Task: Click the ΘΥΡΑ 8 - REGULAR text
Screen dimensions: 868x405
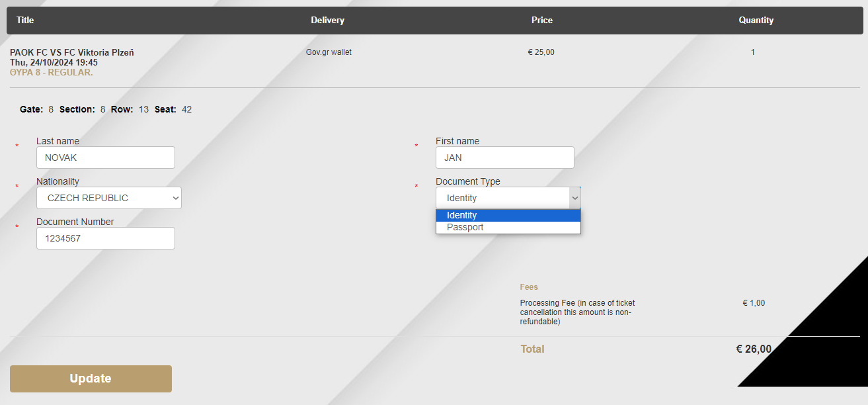Action: click(52, 72)
